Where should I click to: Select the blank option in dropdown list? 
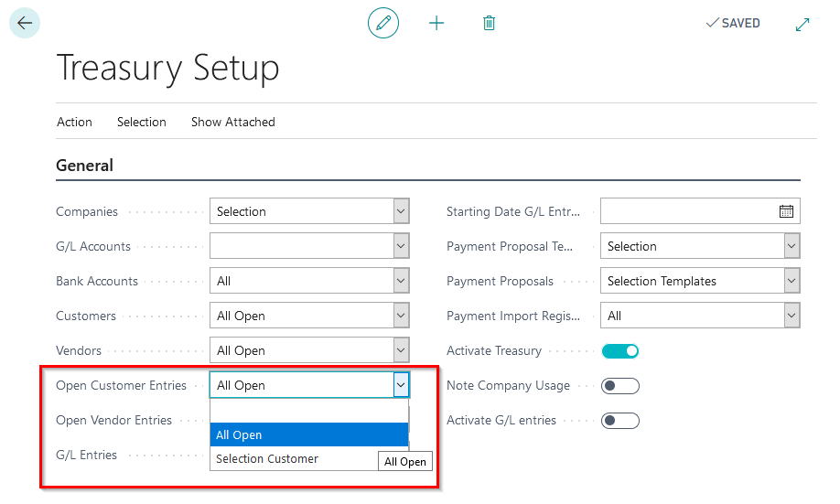(308, 412)
